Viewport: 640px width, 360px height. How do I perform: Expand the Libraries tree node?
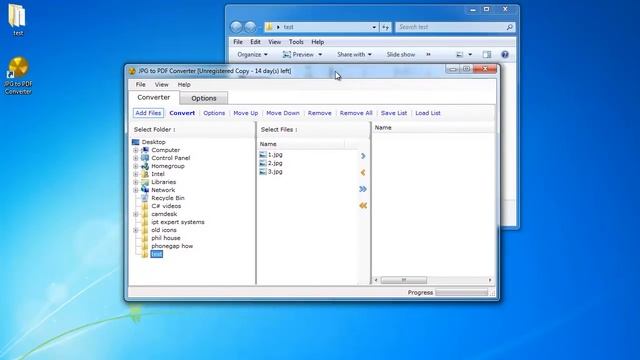pos(136,182)
